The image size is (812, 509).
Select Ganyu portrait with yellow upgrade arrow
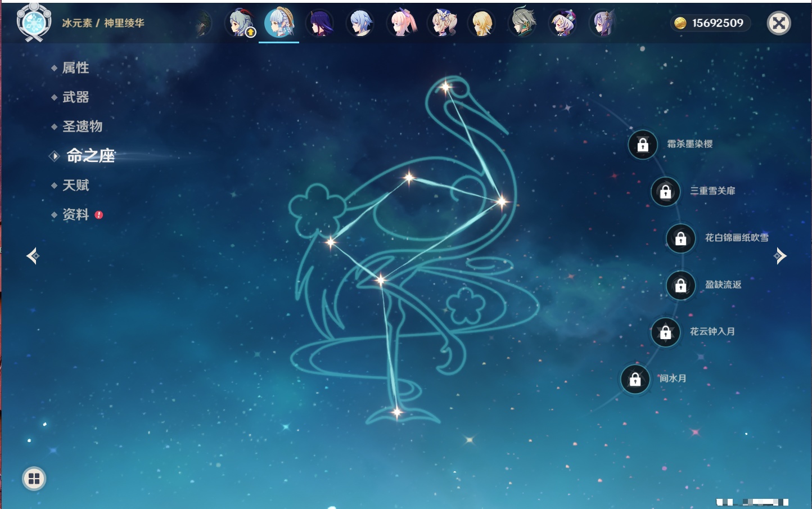(241, 23)
